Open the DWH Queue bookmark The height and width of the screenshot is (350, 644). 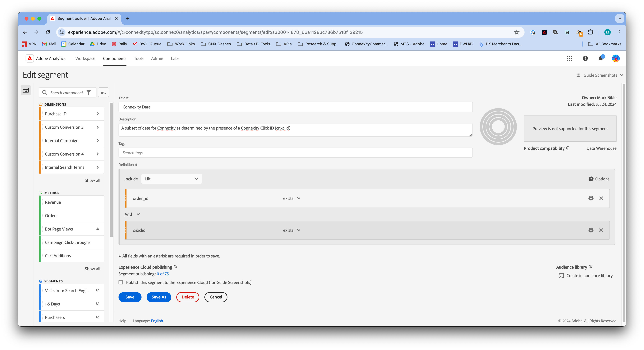147,44
